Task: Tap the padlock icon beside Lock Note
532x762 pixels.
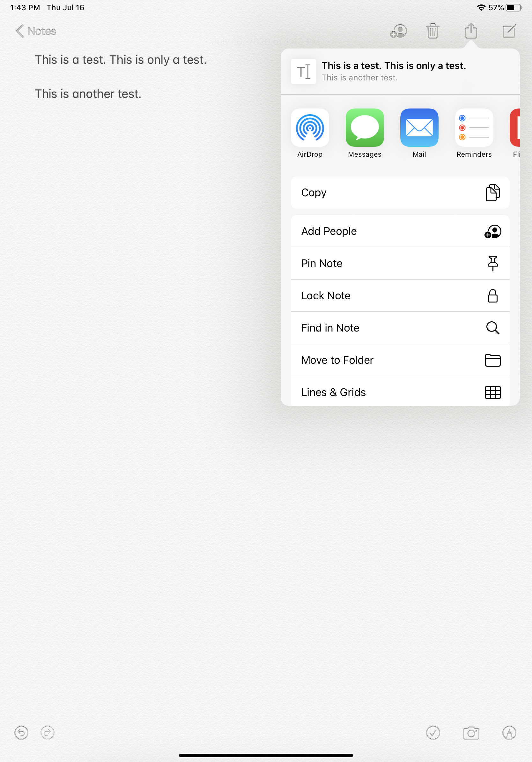Action: (x=493, y=295)
